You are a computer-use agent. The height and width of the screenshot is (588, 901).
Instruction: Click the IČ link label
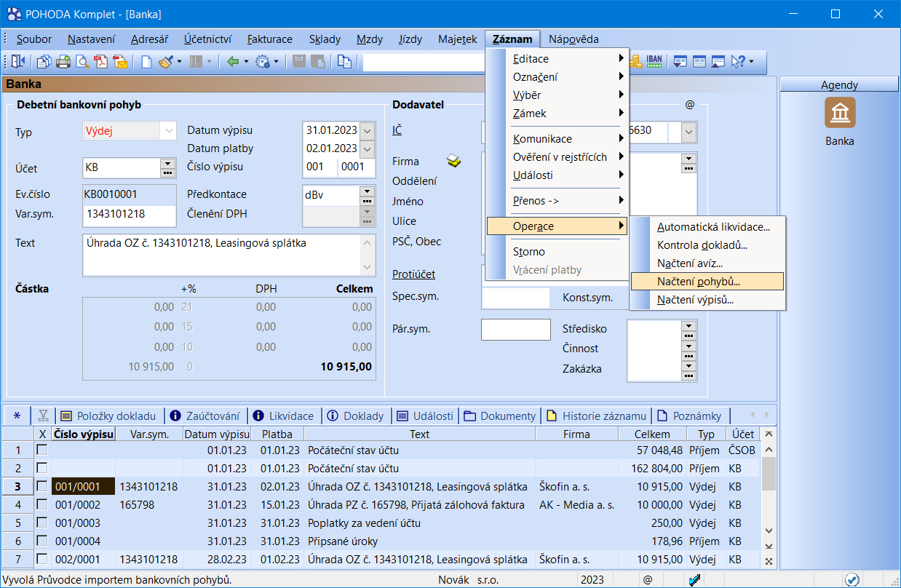[x=397, y=130]
